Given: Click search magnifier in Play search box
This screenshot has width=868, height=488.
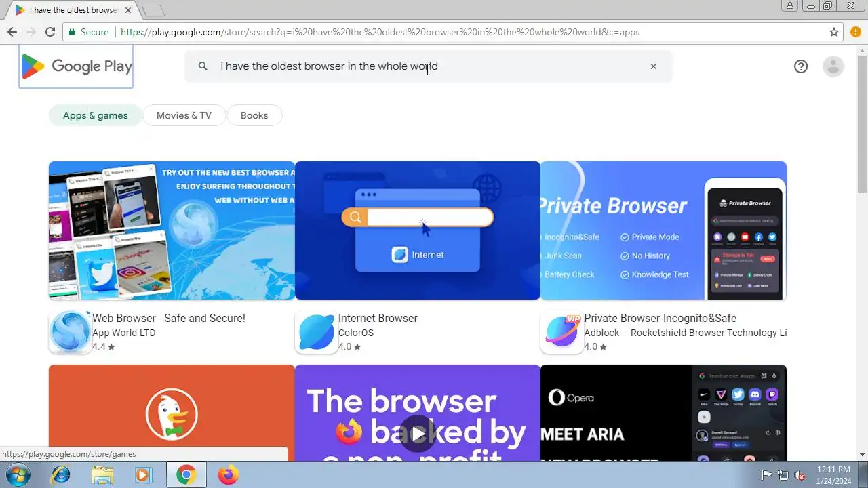Looking at the screenshot, I should coord(202,66).
